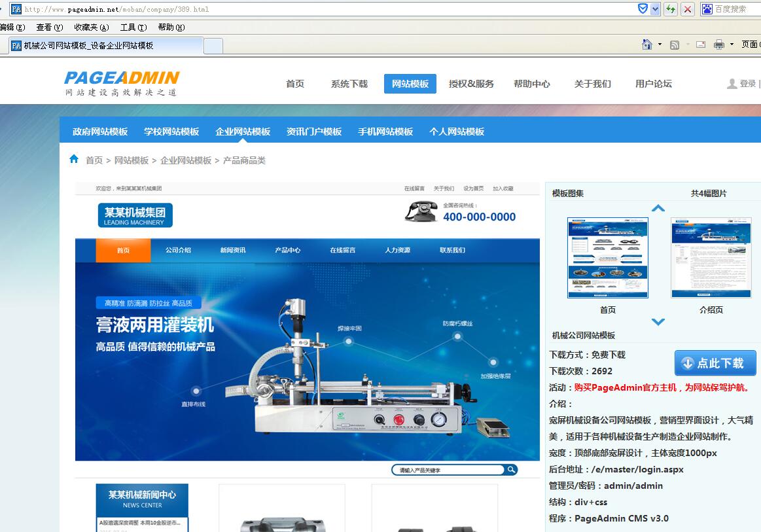Expand the address bar history dropdown
The image size is (761, 532).
[x=656, y=9]
